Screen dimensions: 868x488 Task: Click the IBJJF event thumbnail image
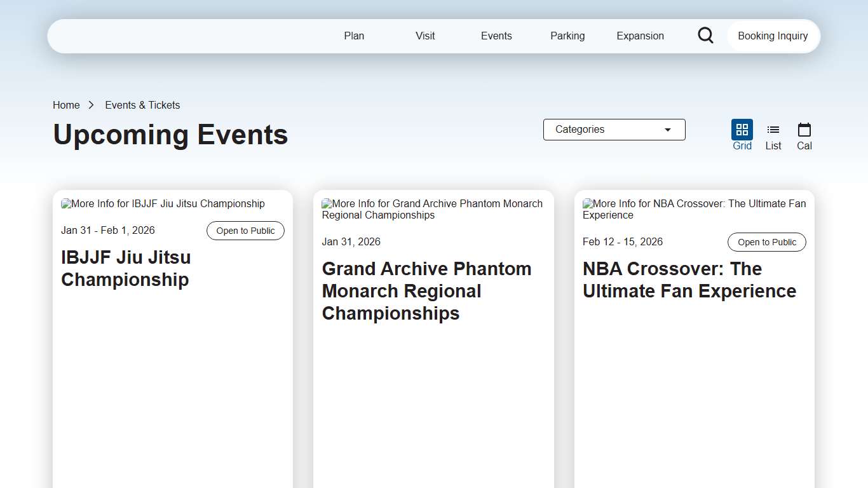pyautogui.click(x=163, y=204)
